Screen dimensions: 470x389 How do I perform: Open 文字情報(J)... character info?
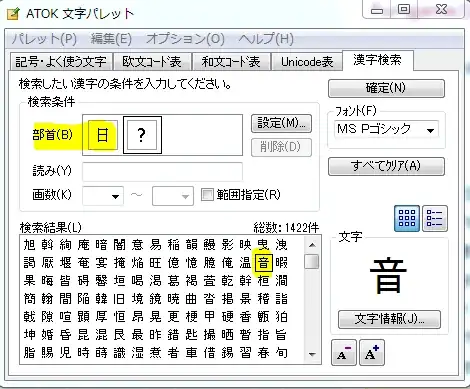pos(389,319)
